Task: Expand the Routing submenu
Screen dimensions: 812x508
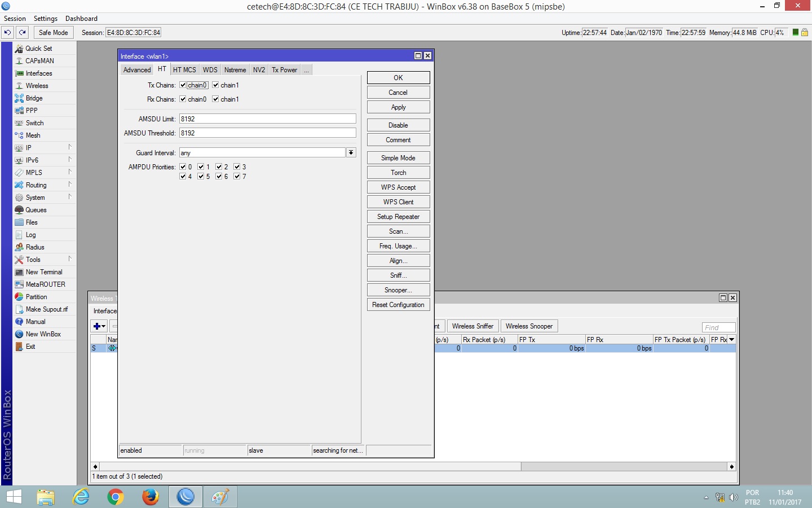Action: pyautogui.click(x=70, y=185)
